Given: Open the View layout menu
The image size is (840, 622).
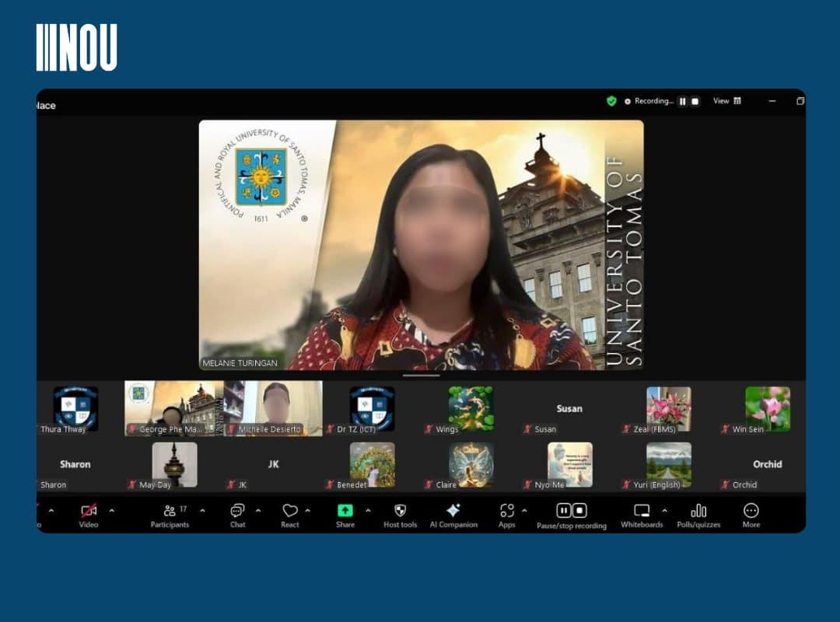Looking at the screenshot, I should pyautogui.click(x=727, y=101).
